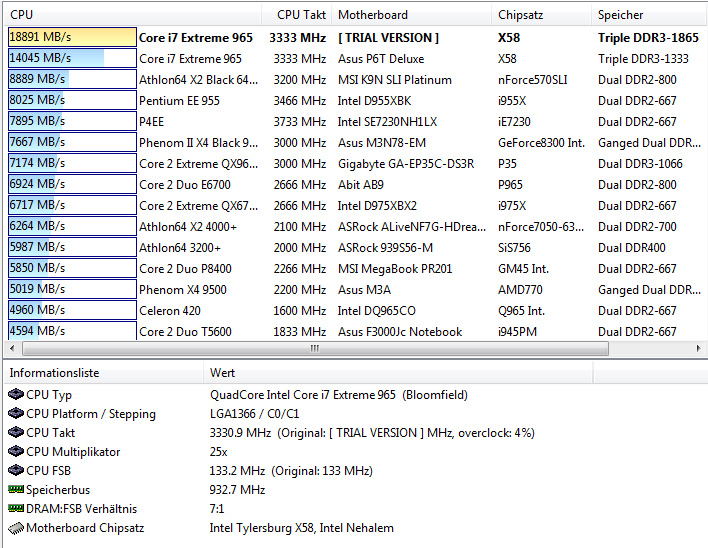Click Athlon64 X2 Black 64... CPU name
This screenshot has width=708, height=548.
pyautogui.click(x=199, y=80)
